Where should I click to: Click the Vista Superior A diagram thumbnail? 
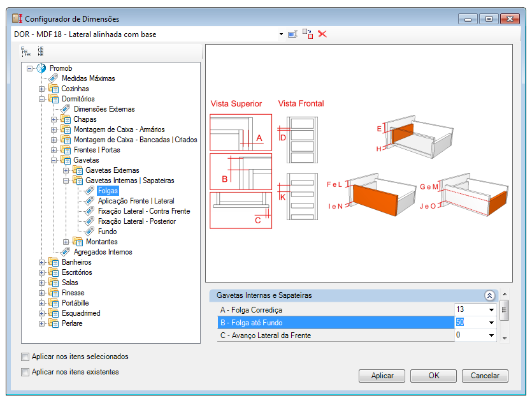point(241,133)
